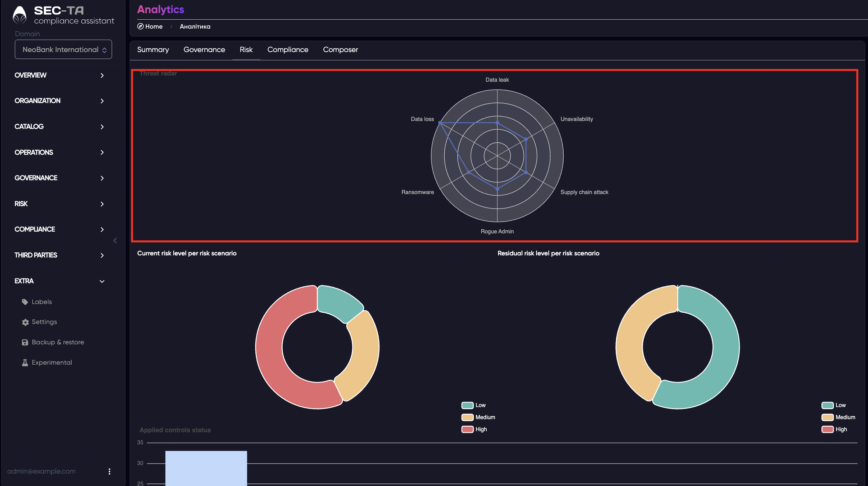The height and width of the screenshot is (486, 868).
Task: Click the Data leak radar label
Action: coord(497,80)
